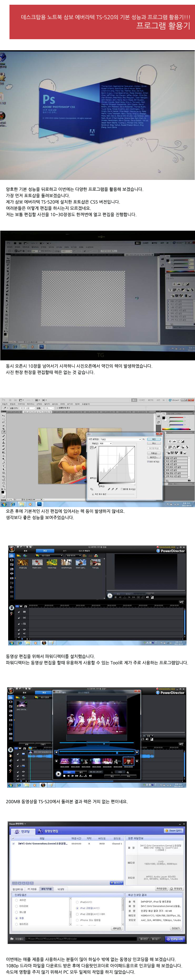
Task: Click play button in PowerDirector trim dialog
Action: point(58,774)
